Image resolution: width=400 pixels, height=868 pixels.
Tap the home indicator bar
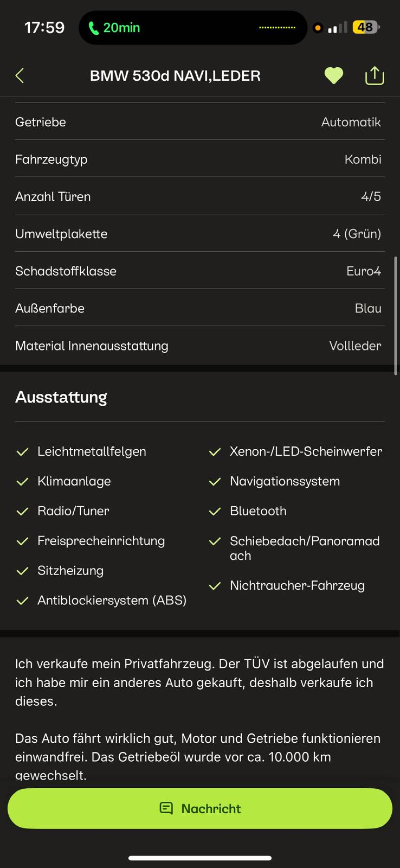tap(200, 858)
